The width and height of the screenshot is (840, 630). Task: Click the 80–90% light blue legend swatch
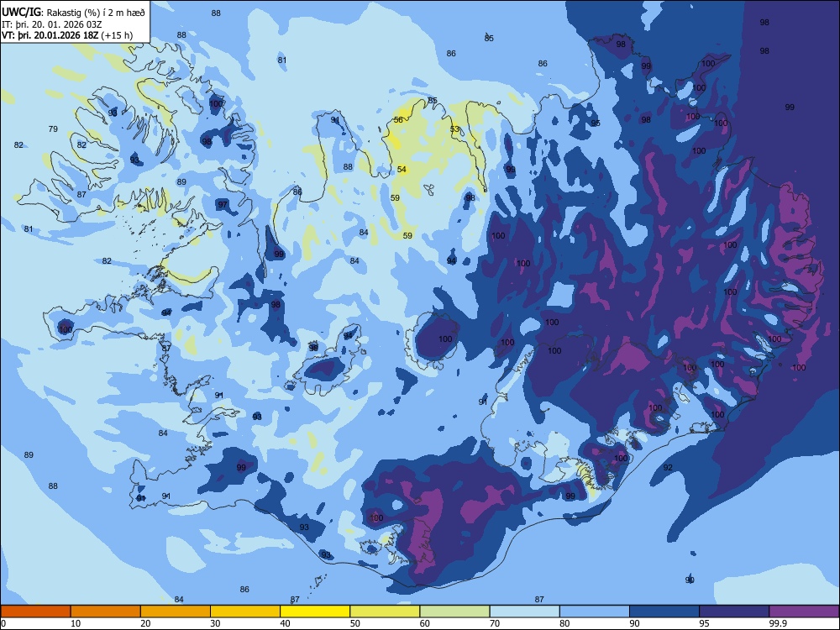tap(595, 612)
